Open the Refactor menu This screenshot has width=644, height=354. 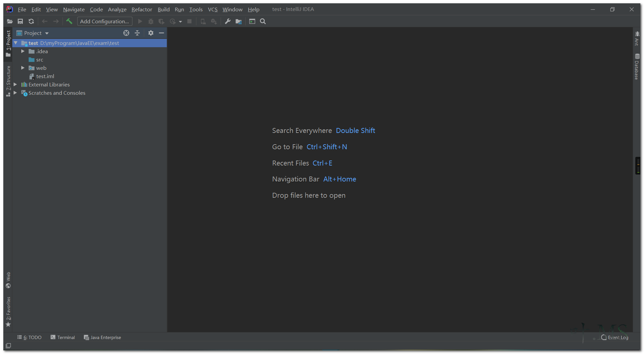point(142,9)
